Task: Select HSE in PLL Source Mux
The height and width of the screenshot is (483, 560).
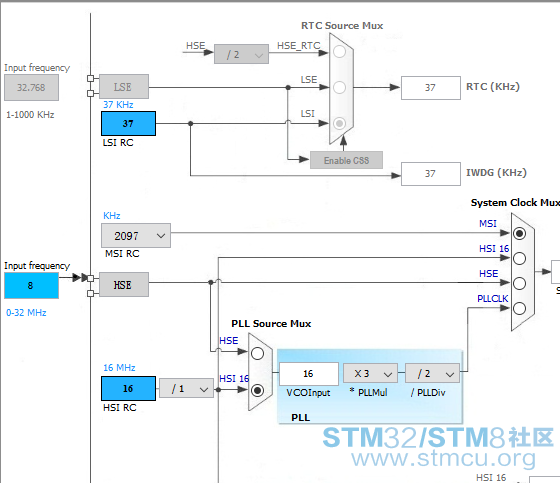Action: coord(258,354)
